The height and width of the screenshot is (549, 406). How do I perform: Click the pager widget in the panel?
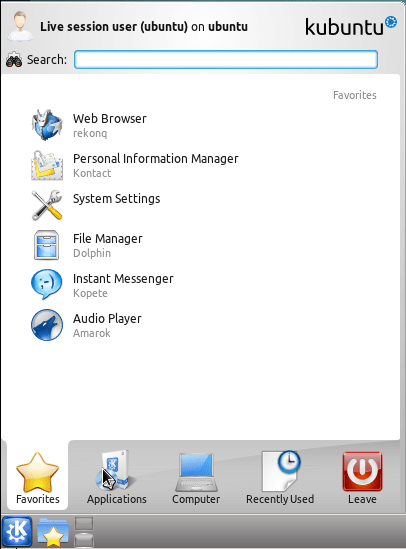click(84, 532)
